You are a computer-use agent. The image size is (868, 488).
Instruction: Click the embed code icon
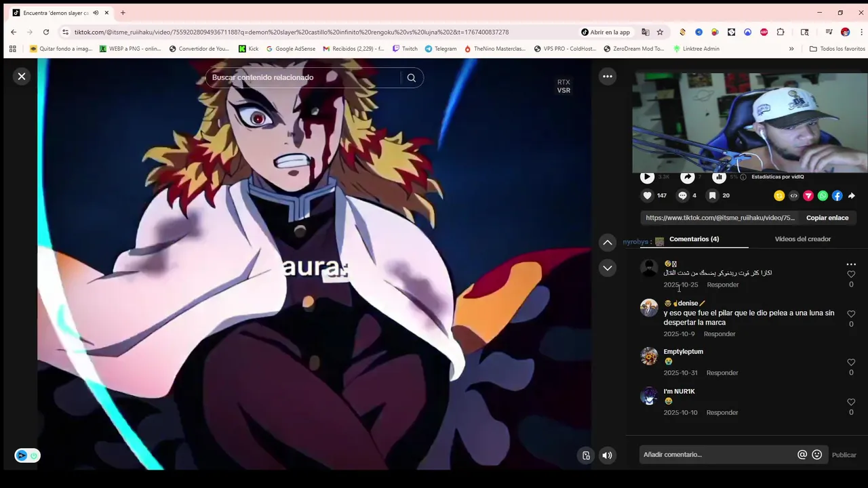794,196
